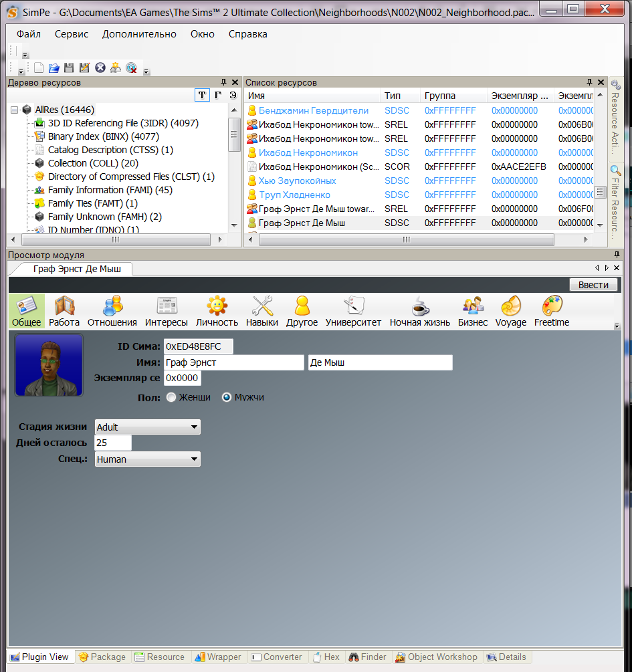Screen dimensions: 632x672
Task: Collapse the AllRes tree node
Action: tap(14, 110)
